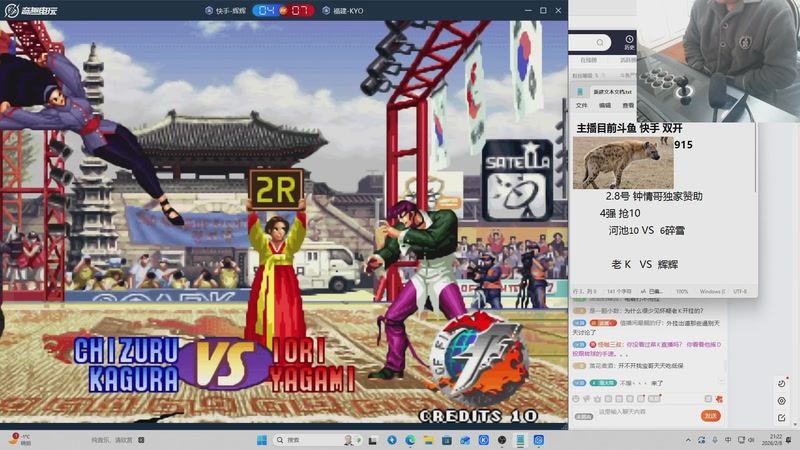Click the volume speaker icon in system tray

751,440
